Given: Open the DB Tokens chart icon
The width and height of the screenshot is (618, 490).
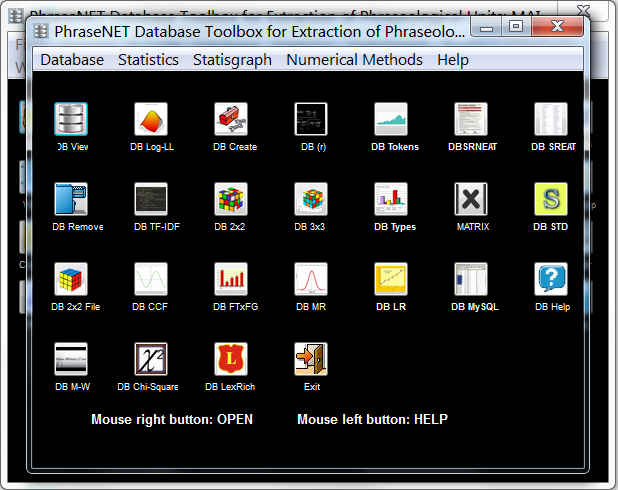Looking at the screenshot, I should tap(391, 119).
